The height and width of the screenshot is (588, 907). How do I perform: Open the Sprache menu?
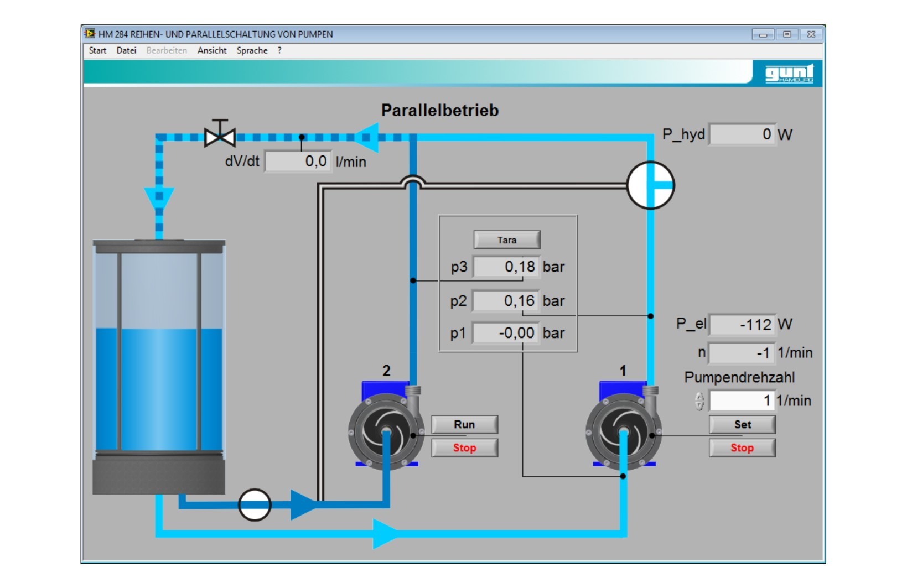pyautogui.click(x=252, y=50)
